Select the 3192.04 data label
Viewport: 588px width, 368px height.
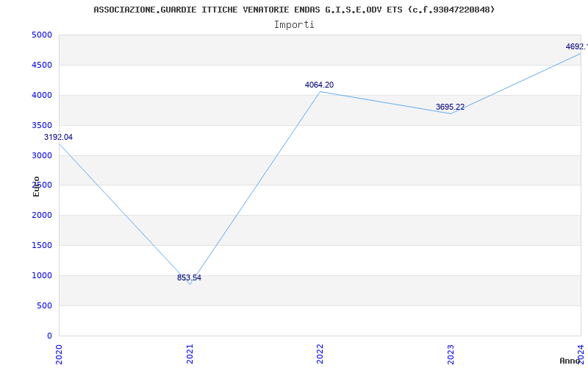(59, 137)
